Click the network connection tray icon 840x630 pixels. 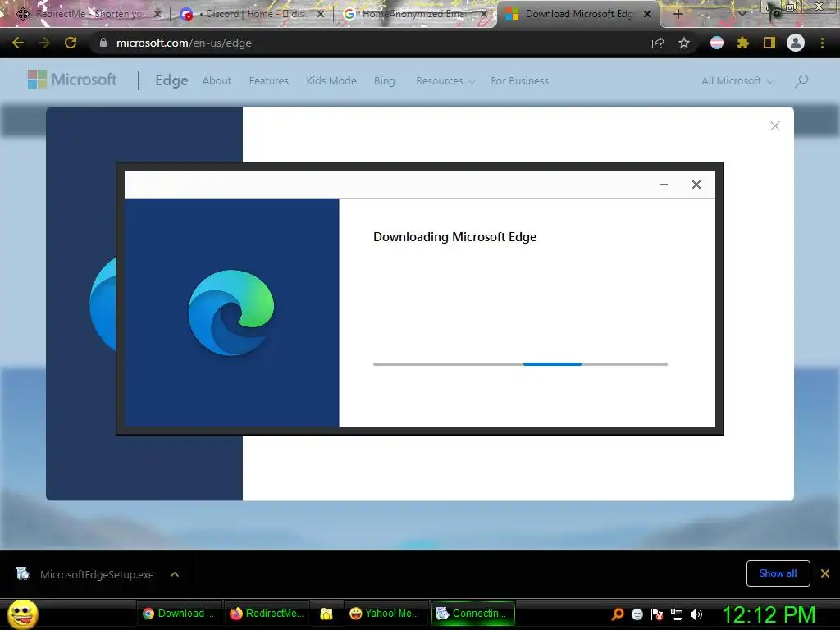[677, 615]
